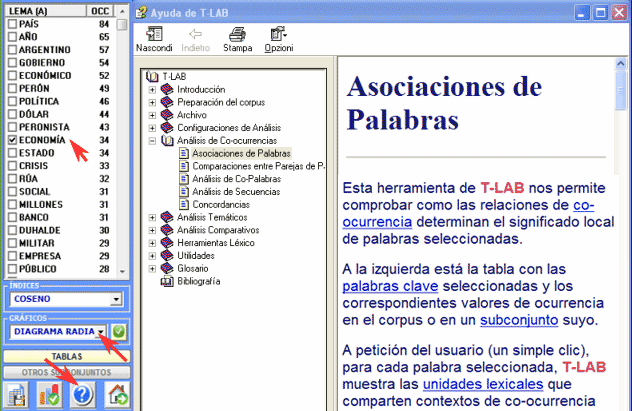Uncheck the ECONOMÍA checkbox
The height and width of the screenshot is (411, 632).
[x=12, y=140]
